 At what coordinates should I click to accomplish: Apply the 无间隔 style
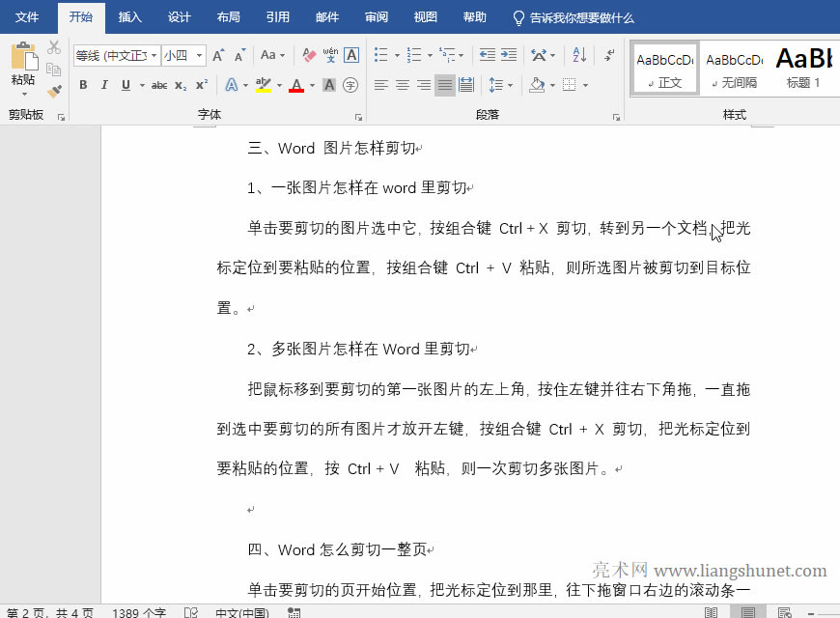tap(735, 68)
